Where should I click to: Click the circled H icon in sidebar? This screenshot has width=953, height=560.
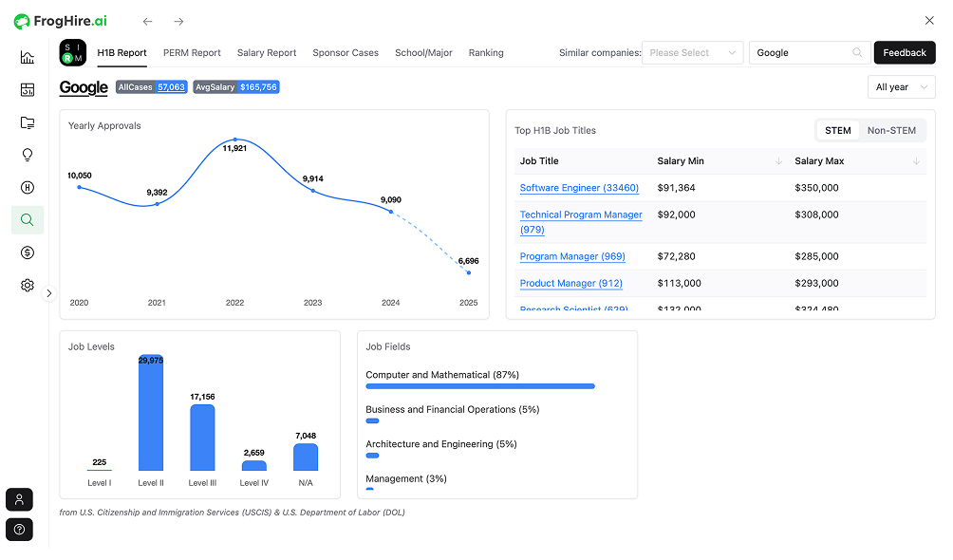[x=28, y=188]
